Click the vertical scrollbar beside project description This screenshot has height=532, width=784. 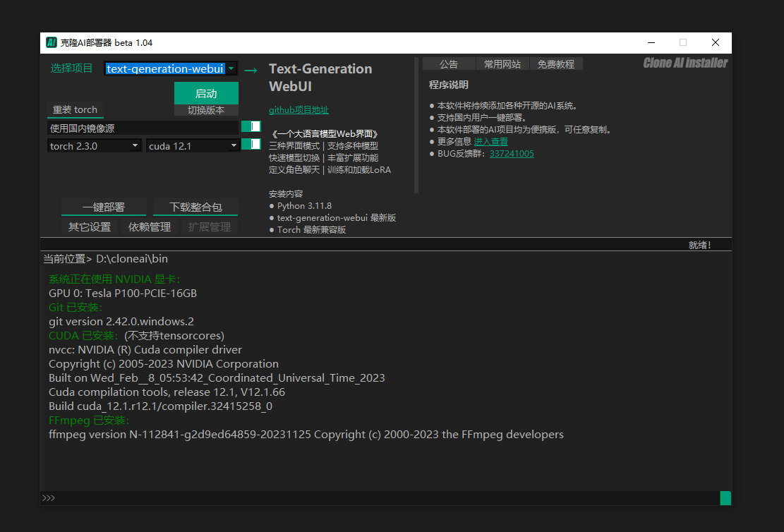click(416, 125)
